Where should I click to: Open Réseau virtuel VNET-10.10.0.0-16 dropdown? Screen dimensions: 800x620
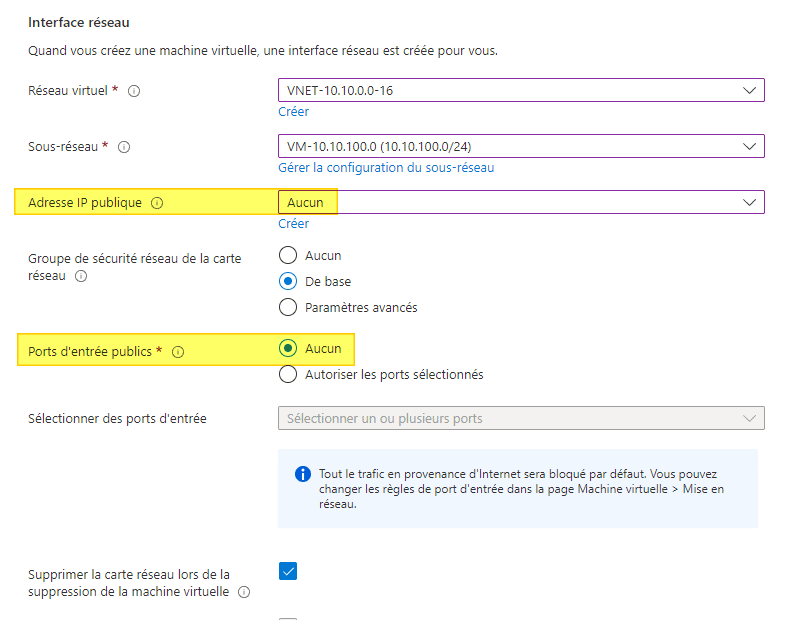[521, 91]
